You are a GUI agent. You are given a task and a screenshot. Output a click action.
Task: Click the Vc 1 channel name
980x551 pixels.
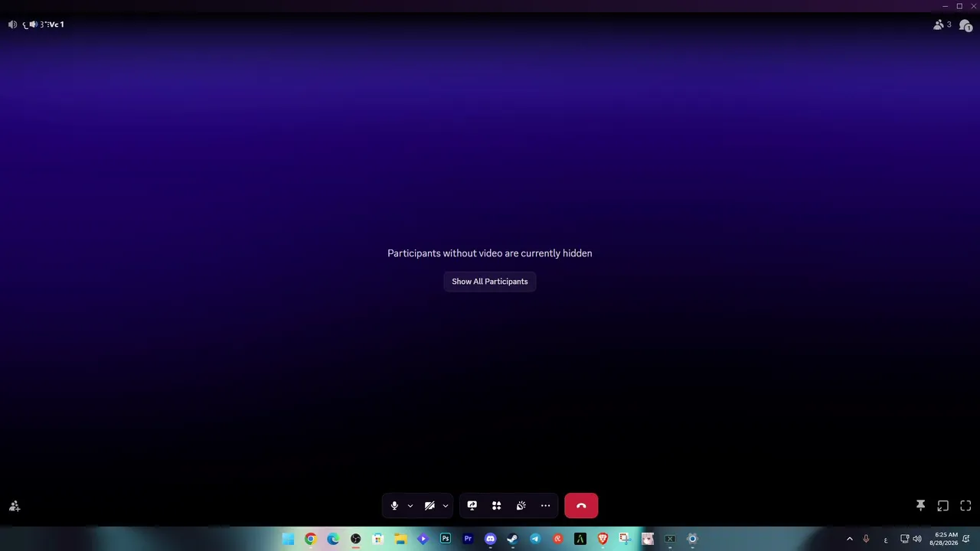(x=56, y=24)
